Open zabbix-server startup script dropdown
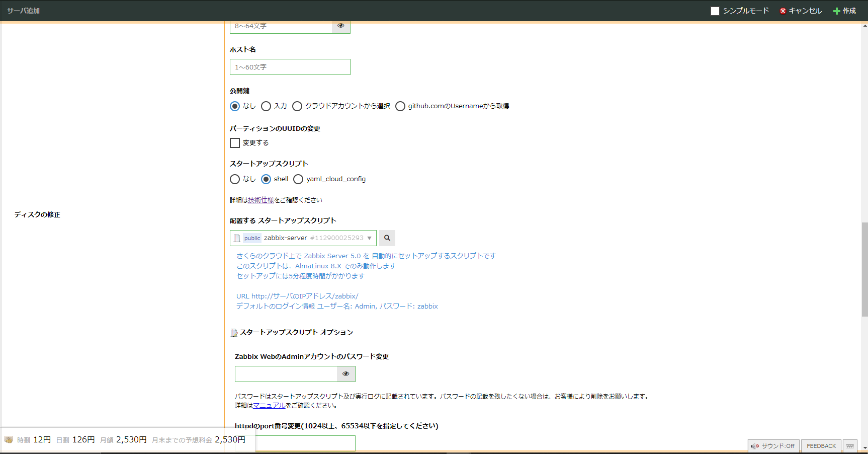868x454 pixels. [x=303, y=238]
